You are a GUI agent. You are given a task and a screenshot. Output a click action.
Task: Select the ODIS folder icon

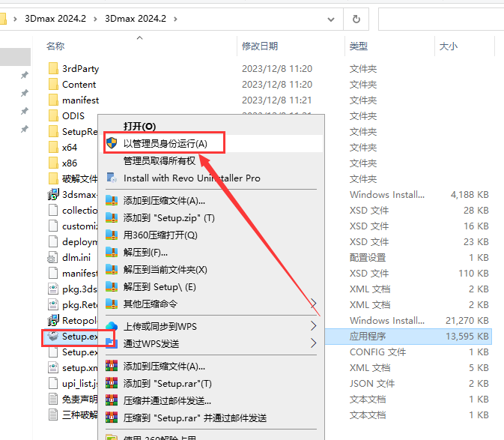[53, 115]
